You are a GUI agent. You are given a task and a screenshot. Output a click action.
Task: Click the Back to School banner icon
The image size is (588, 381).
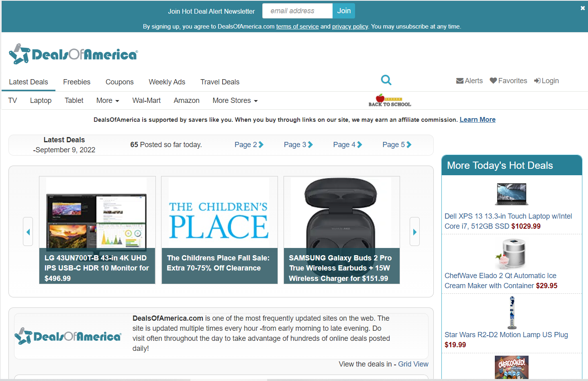coord(390,100)
